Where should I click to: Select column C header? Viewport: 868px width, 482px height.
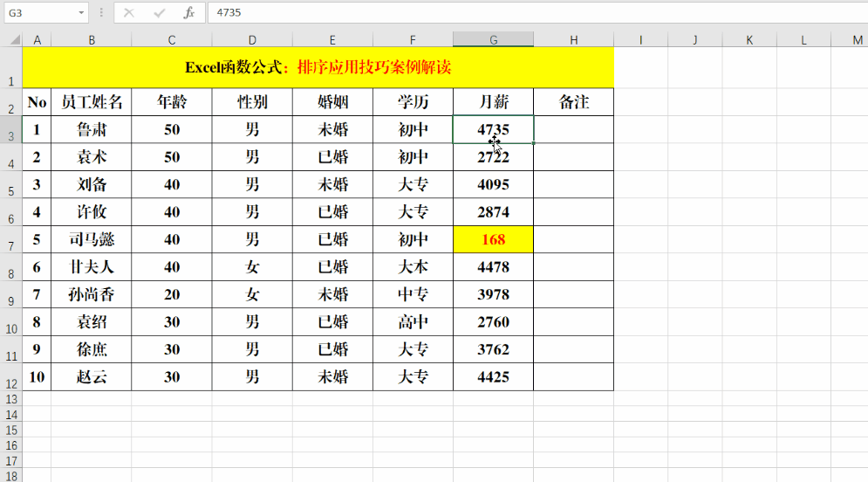(172, 40)
